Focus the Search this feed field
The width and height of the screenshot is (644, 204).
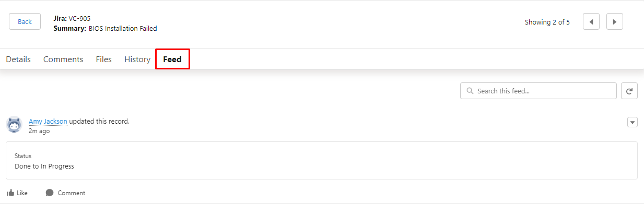pyautogui.click(x=538, y=91)
